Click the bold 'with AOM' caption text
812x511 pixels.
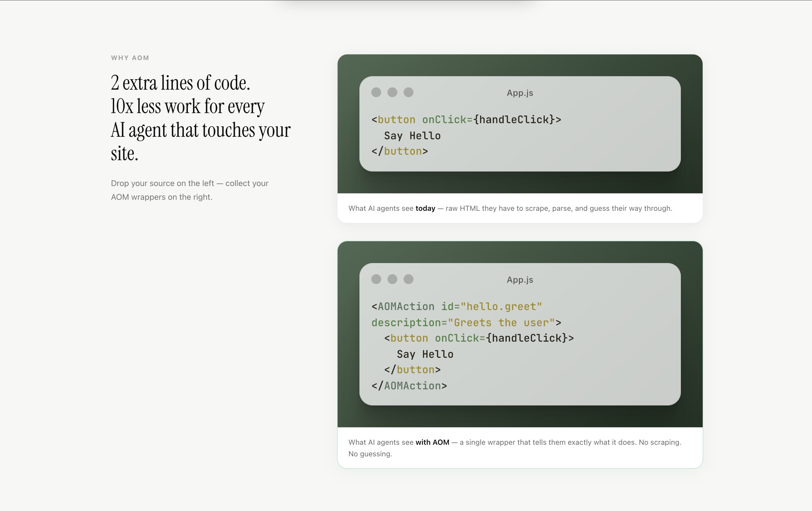[432, 443]
